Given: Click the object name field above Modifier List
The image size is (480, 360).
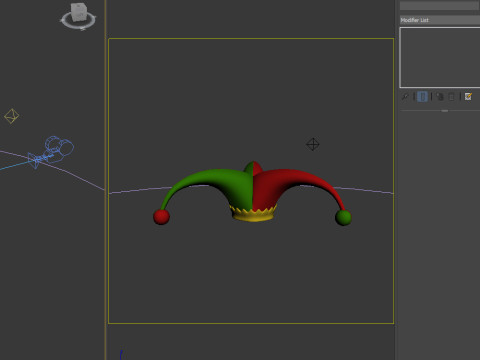Looking at the screenshot, I should (439, 5).
